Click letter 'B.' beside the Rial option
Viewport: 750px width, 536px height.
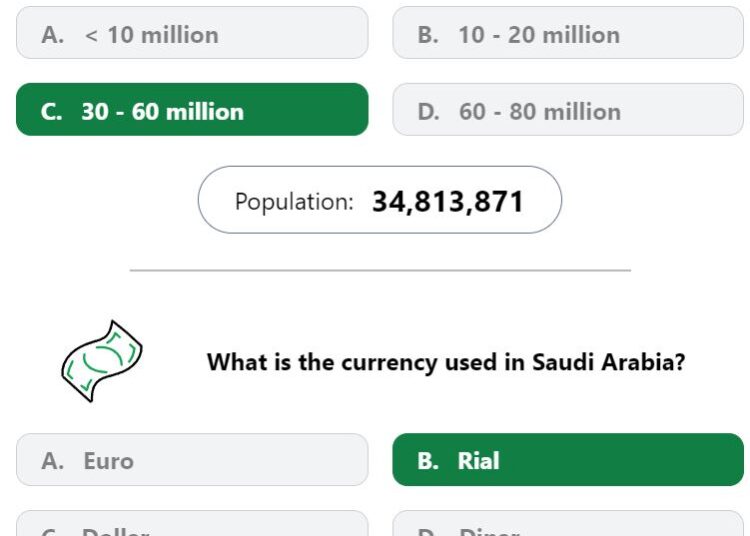click(428, 461)
